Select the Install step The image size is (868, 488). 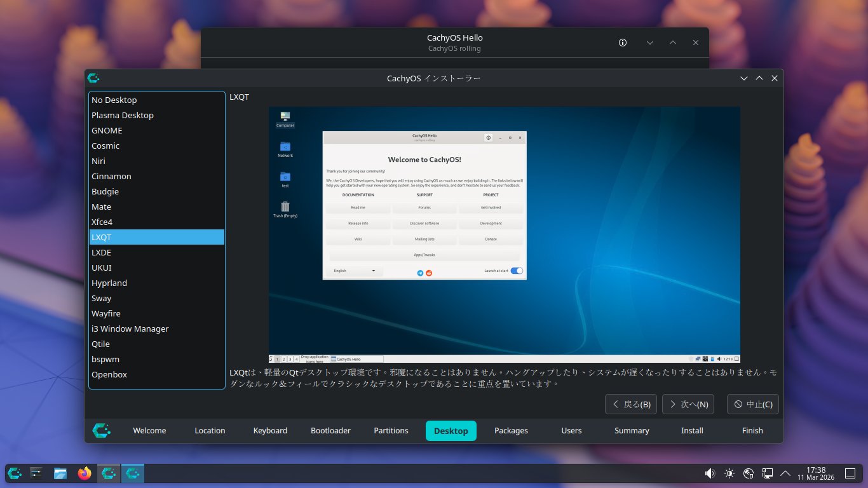(692, 431)
